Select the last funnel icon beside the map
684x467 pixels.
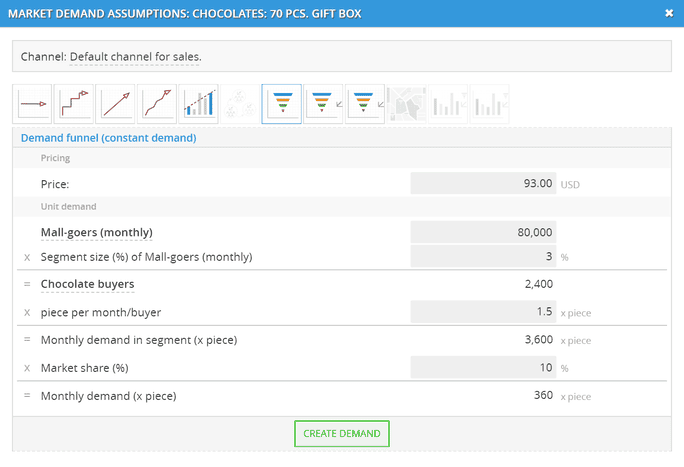365,103
